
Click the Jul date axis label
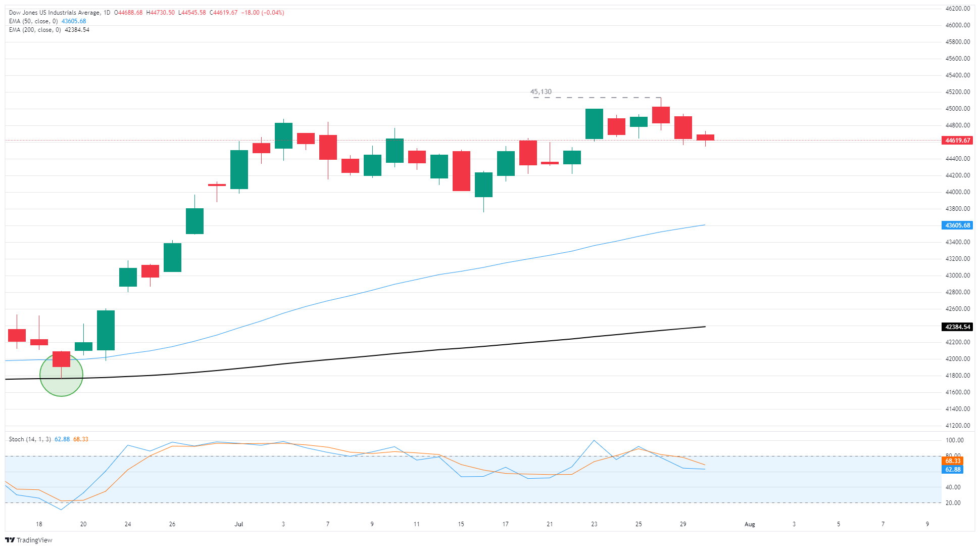(239, 524)
